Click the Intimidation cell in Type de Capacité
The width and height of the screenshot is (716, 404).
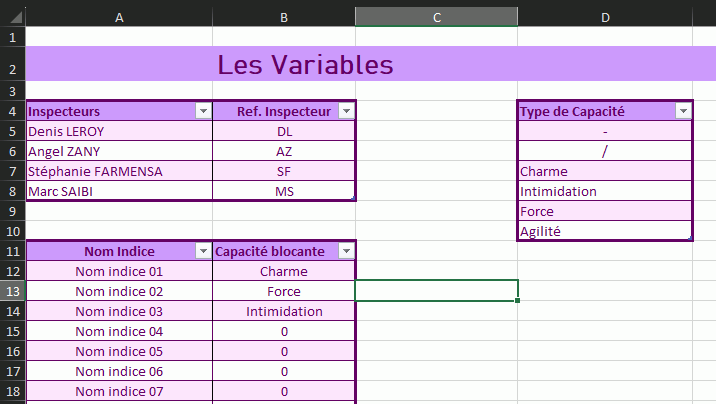pyautogui.click(x=605, y=191)
